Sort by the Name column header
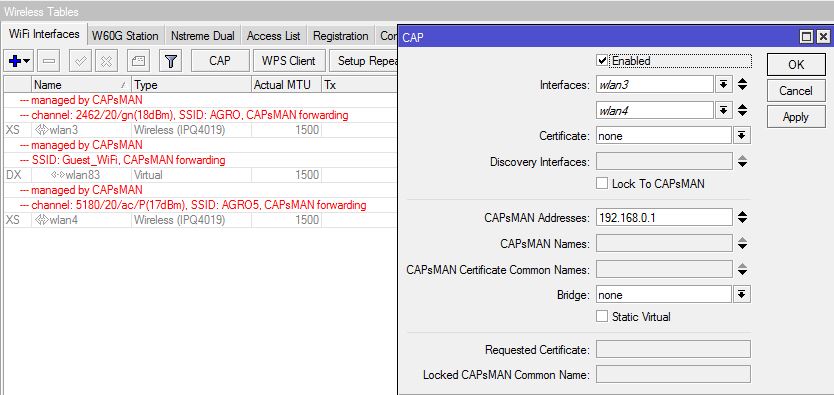This screenshot has height=395, width=834. tap(81, 85)
